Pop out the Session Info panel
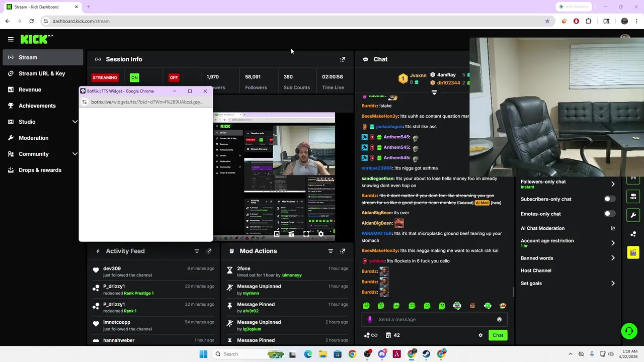Viewport: 644px width, 362px height. point(343,59)
